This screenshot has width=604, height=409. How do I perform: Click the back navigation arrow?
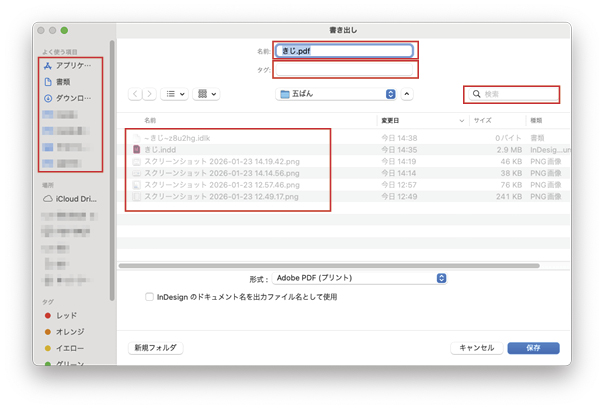(x=136, y=94)
